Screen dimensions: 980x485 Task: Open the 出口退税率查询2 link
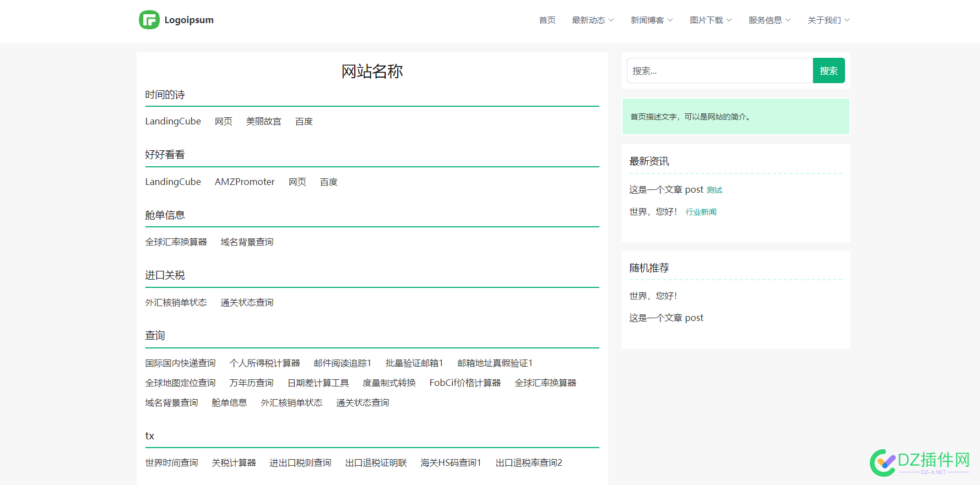(x=529, y=462)
